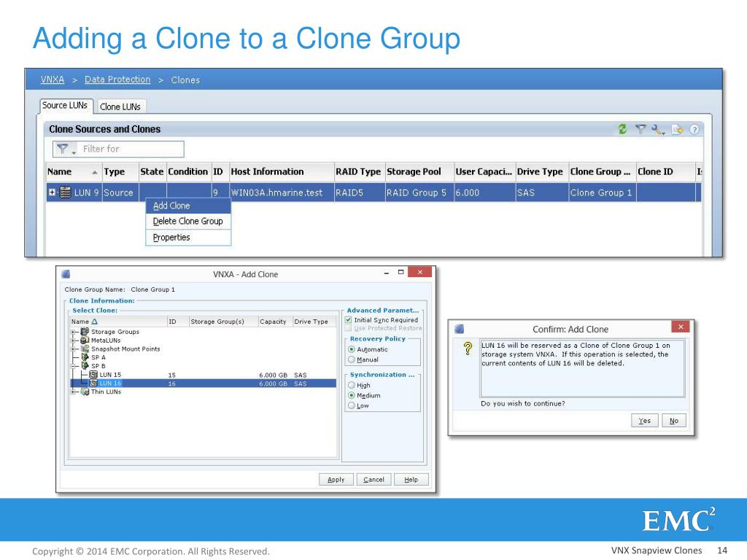Switch to the Source LUNs tab
Screen dimensions: 747x560
coord(65,105)
